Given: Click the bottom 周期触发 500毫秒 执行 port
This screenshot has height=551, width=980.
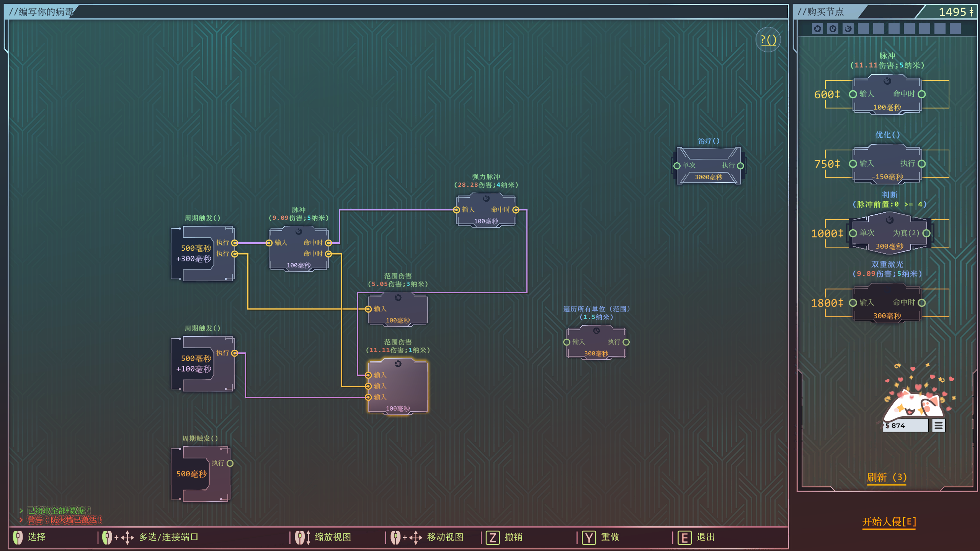Looking at the screenshot, I should (x=230, y=463).
